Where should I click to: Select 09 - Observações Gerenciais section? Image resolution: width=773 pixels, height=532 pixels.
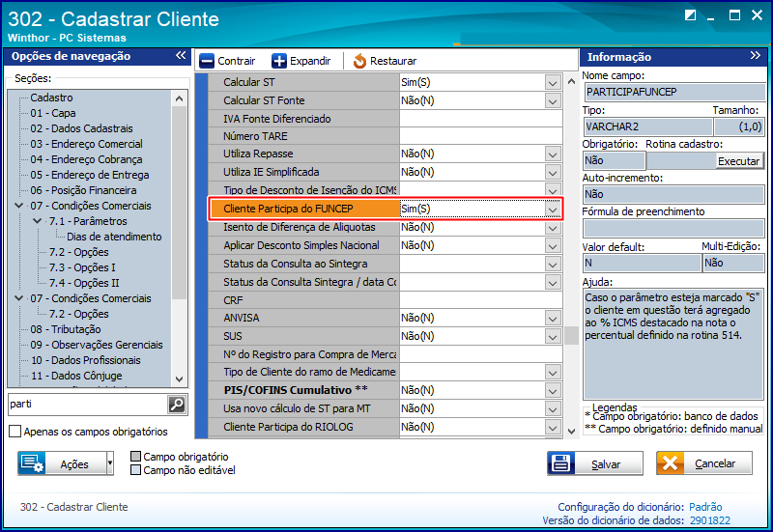[x=96, y=345]
